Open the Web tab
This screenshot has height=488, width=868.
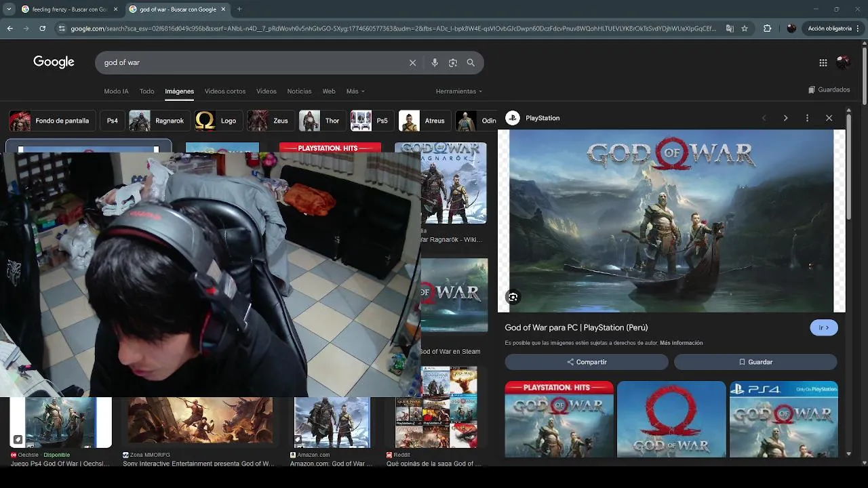(x=329, y=91)
